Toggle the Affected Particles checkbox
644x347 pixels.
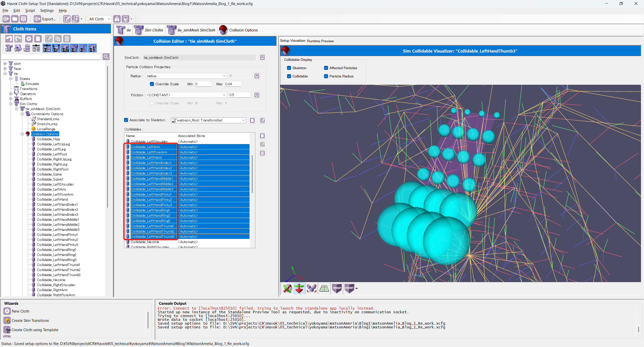tap(326, 68)
